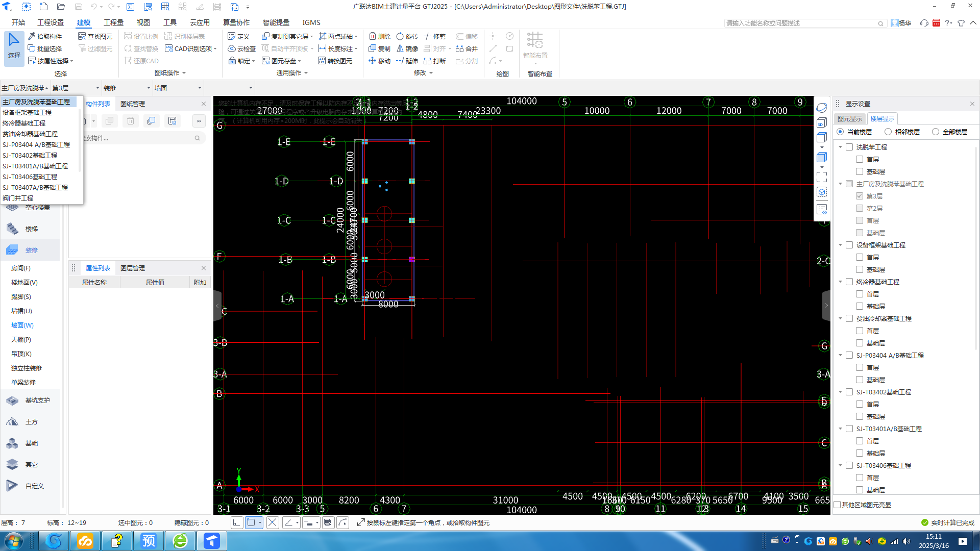Check the 洗脱苯工程 checkbox
The height and width of the screenshot is (551, 980).
[x=849, y=147]
